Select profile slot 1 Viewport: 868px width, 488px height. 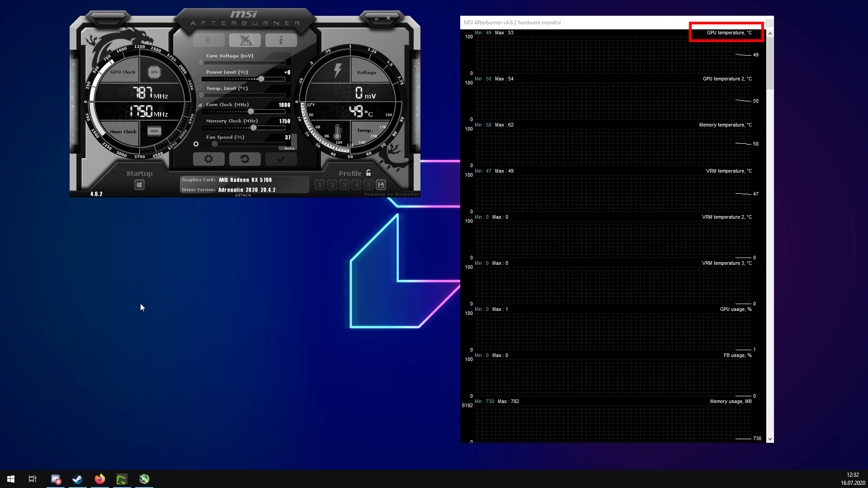click(320, 185)
